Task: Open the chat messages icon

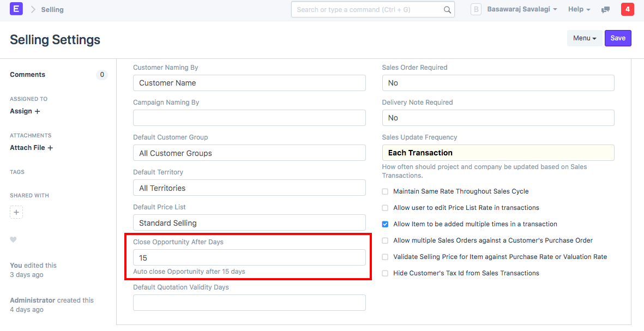Action: (605, 10)
